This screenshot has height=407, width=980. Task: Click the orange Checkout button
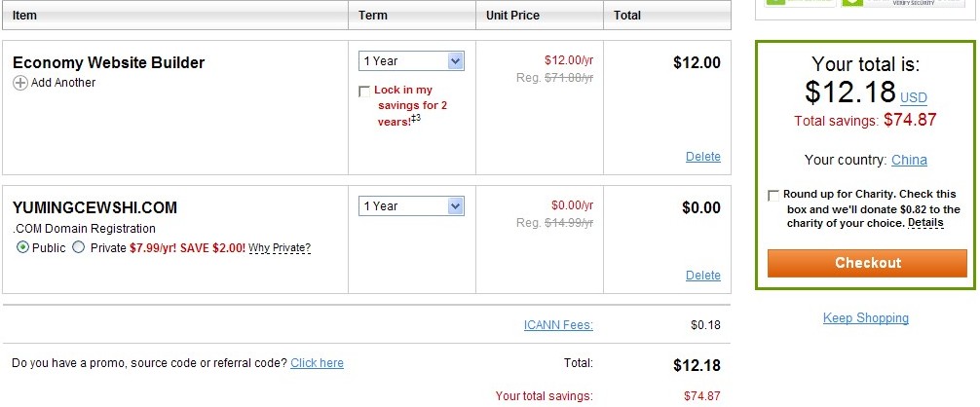pos(867,263)
